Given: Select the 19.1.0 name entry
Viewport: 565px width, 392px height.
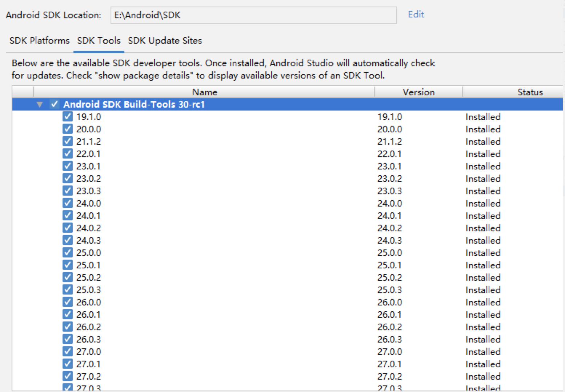Looking at the screenshot, I should pos(89,117).
